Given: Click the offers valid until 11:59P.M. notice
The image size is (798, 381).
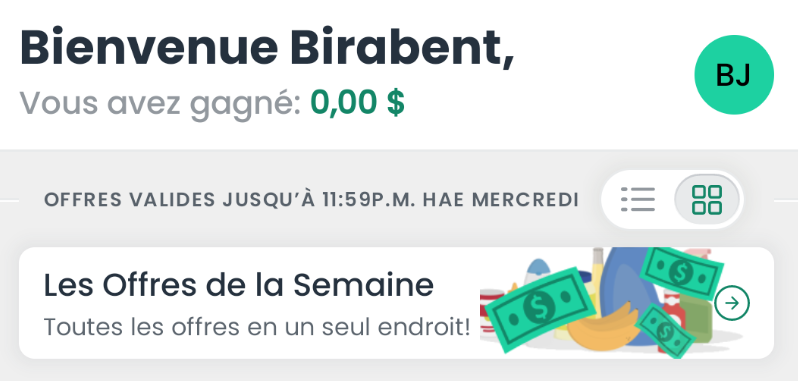Looking at the screenshot, I should [x=311, y=200].
